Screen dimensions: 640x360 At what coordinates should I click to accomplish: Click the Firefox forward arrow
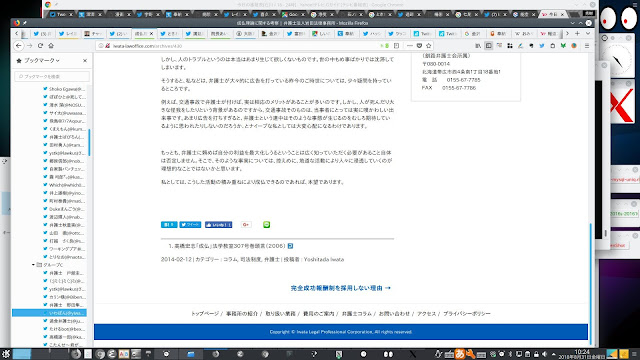coord(29,46)
